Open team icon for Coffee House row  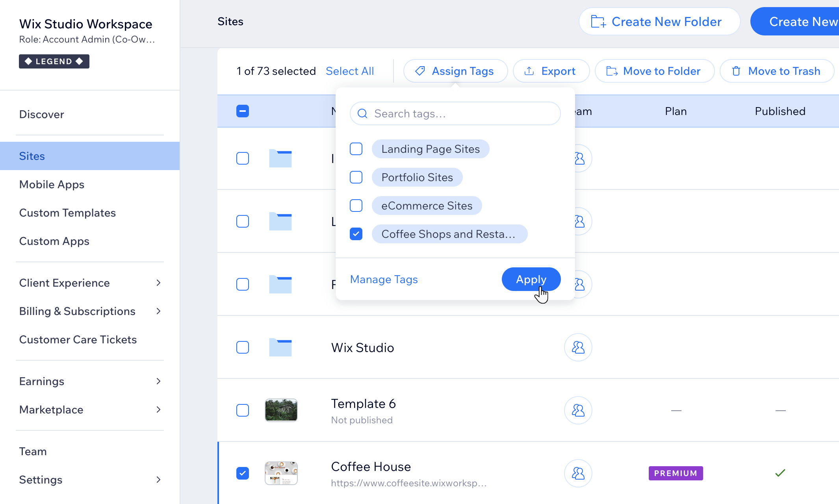578,473
